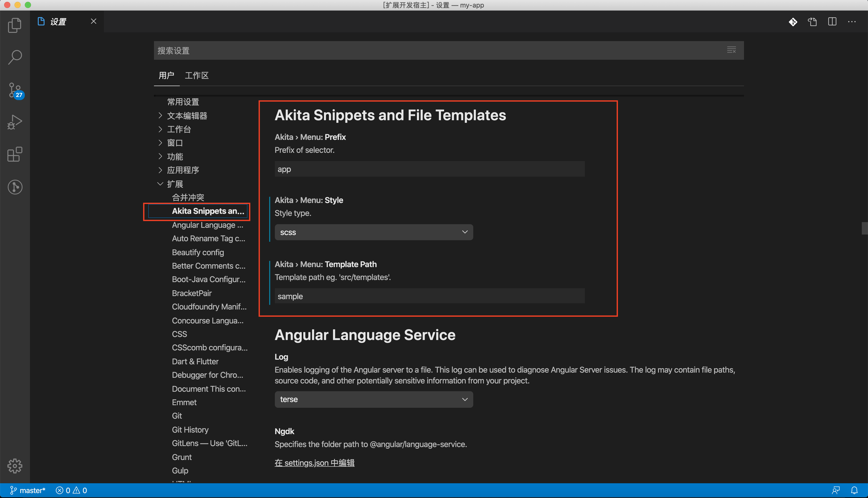
Task: Click the master* branch indicator
Action: click(28, 490)
